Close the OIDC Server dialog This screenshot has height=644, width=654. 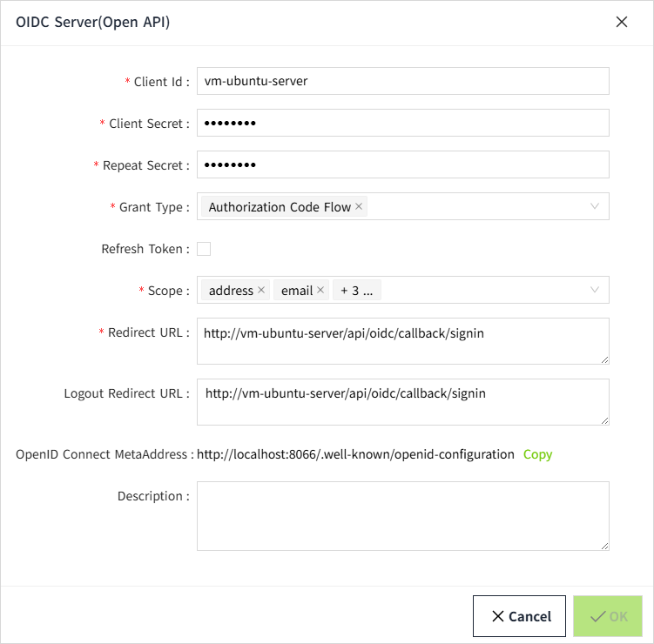(622, 23)
